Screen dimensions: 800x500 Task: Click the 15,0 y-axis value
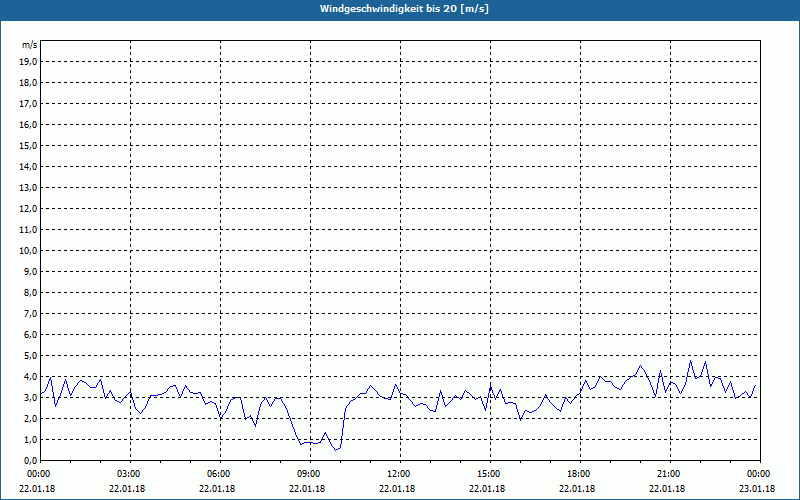[x=29, y=146]
